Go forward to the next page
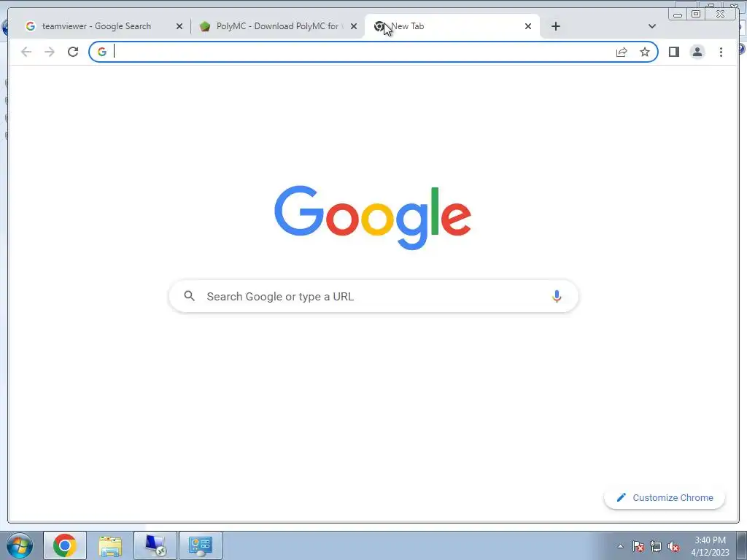Screen dimensions: 747x560 50,52
